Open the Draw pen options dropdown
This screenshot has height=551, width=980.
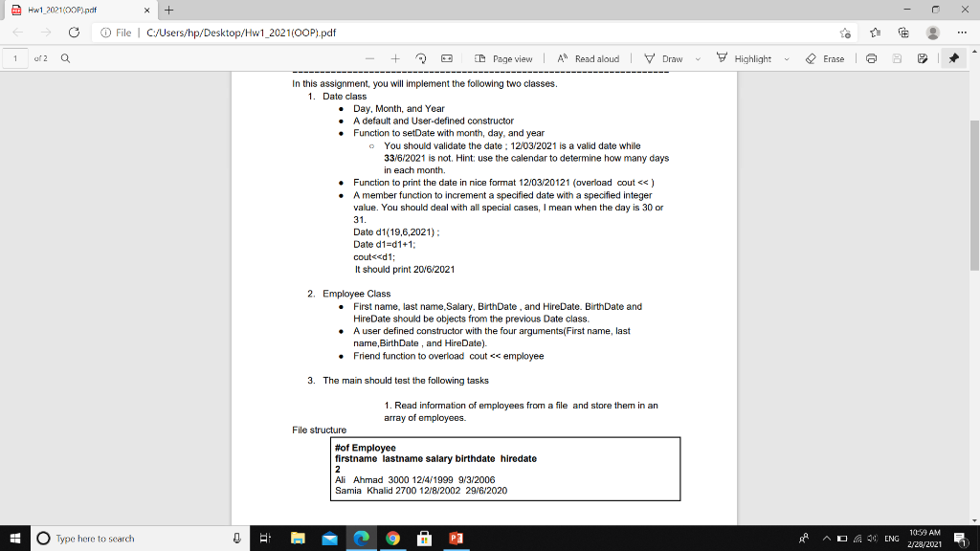point(698,58)
